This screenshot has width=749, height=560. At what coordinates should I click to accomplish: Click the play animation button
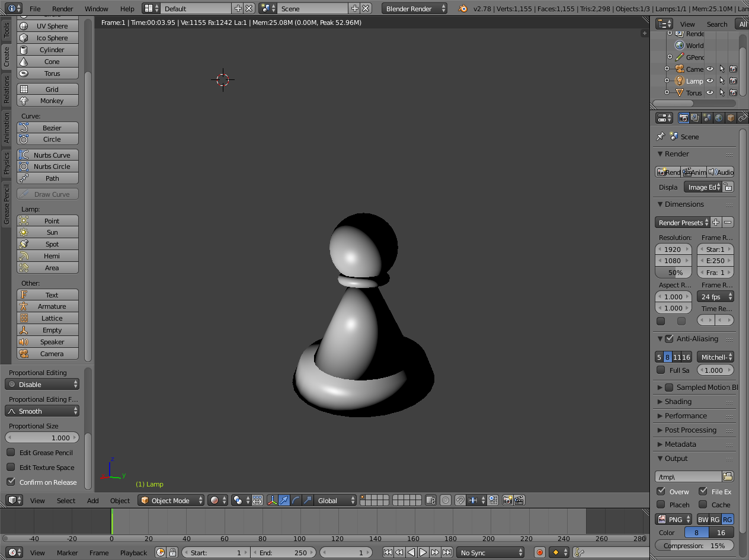coord(423,552)
